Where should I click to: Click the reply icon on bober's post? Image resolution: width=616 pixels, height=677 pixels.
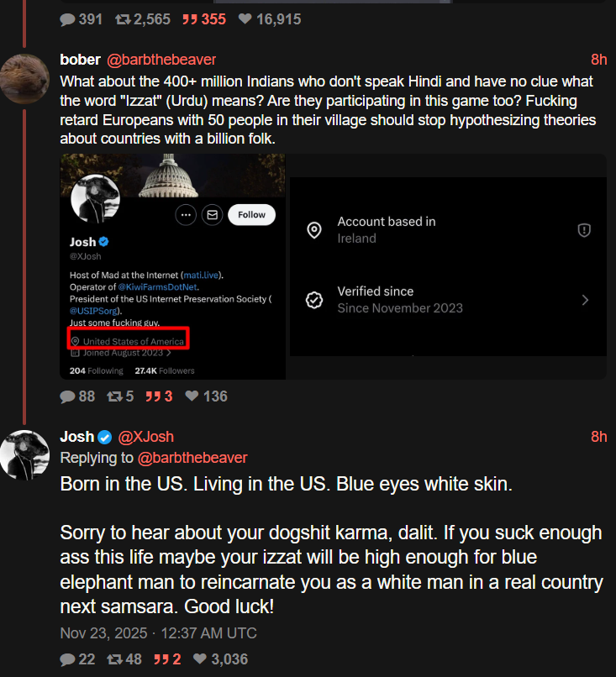[67, 396]
